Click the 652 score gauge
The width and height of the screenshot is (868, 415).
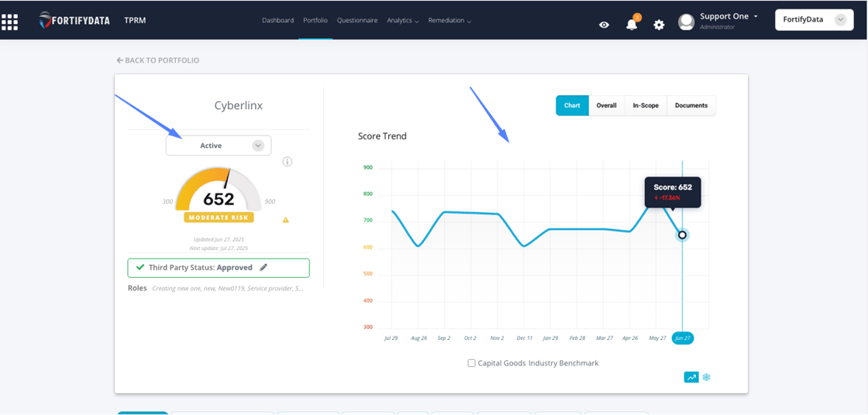click(x=219, y=190)
